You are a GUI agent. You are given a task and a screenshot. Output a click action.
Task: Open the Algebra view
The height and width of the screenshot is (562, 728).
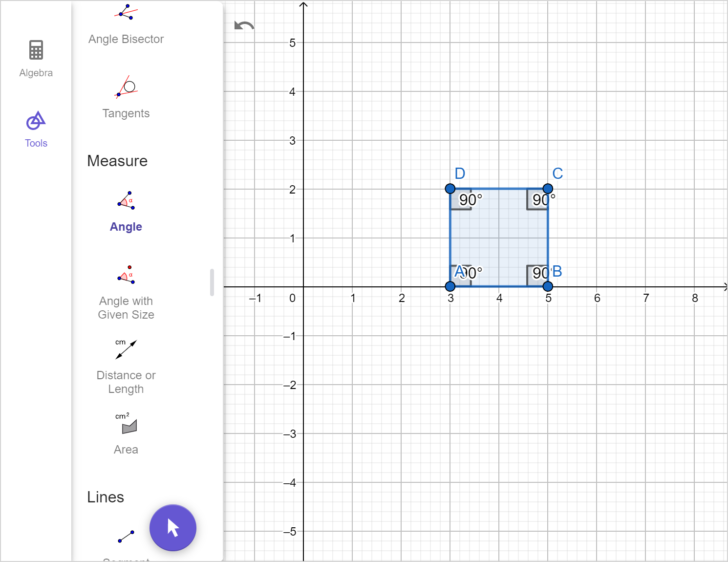[36, 59]
